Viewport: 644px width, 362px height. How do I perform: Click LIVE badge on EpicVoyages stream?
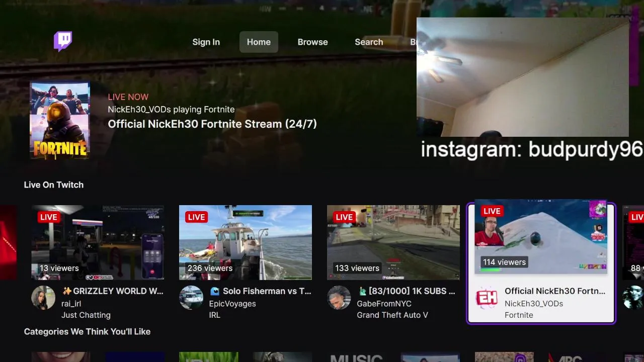point(196,217)
